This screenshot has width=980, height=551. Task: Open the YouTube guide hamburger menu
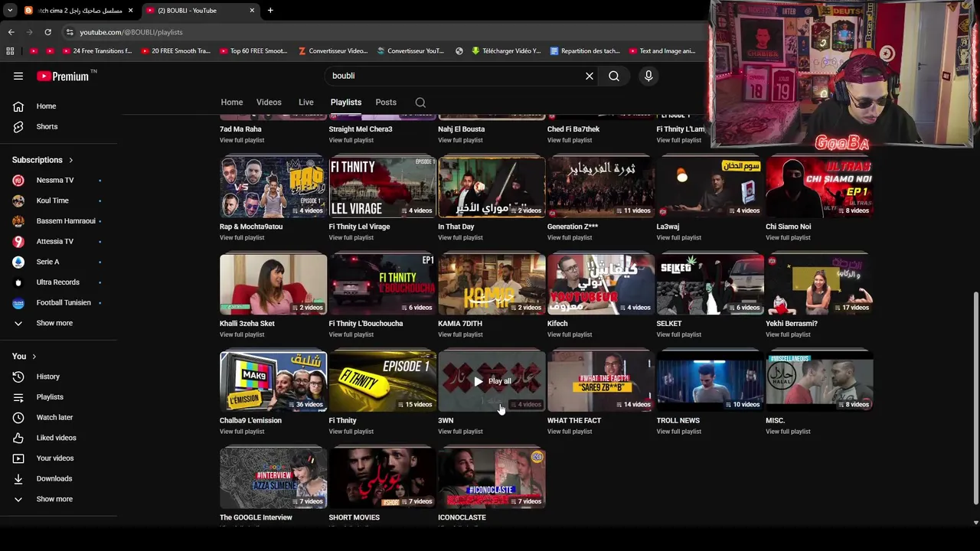(x=18, y=76)
